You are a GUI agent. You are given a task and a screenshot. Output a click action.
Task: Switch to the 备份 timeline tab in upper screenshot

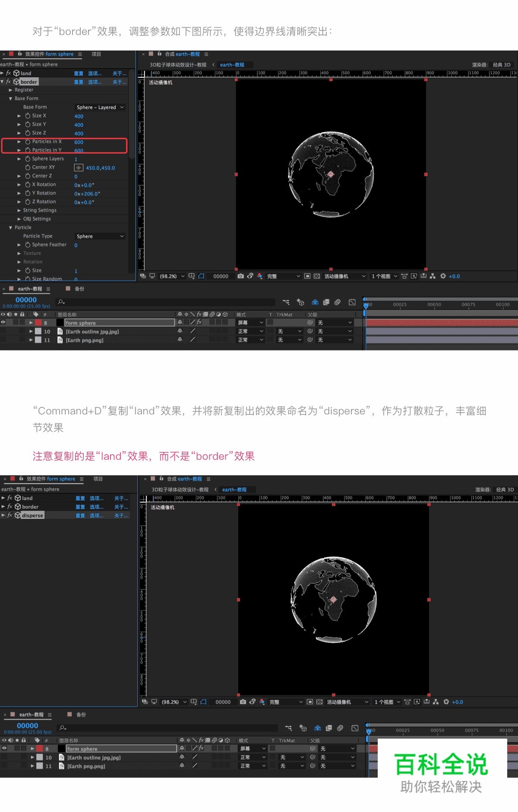(x=79, y=289)
